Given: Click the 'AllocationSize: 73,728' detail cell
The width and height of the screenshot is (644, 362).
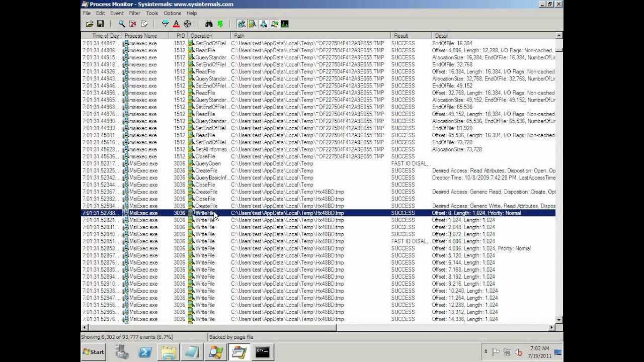Looking at the screenshot, I should (457, 150).
